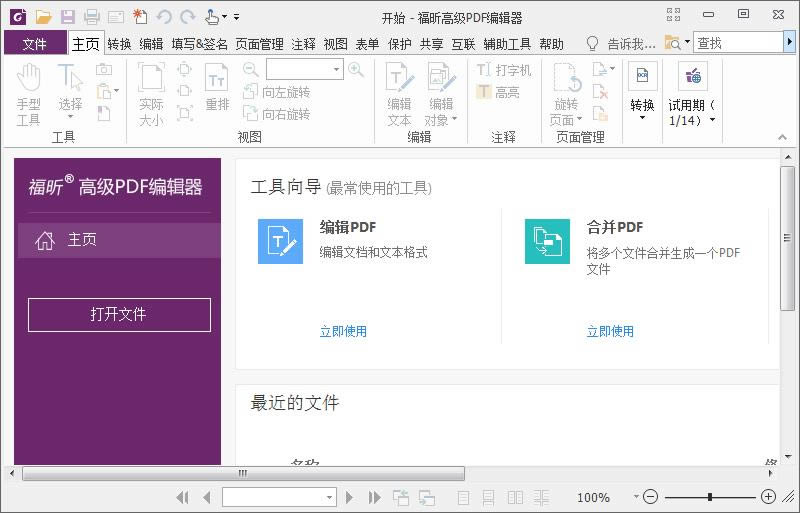
Task: Select 主页 in the purple sidebar
Action: pos(119,240)
